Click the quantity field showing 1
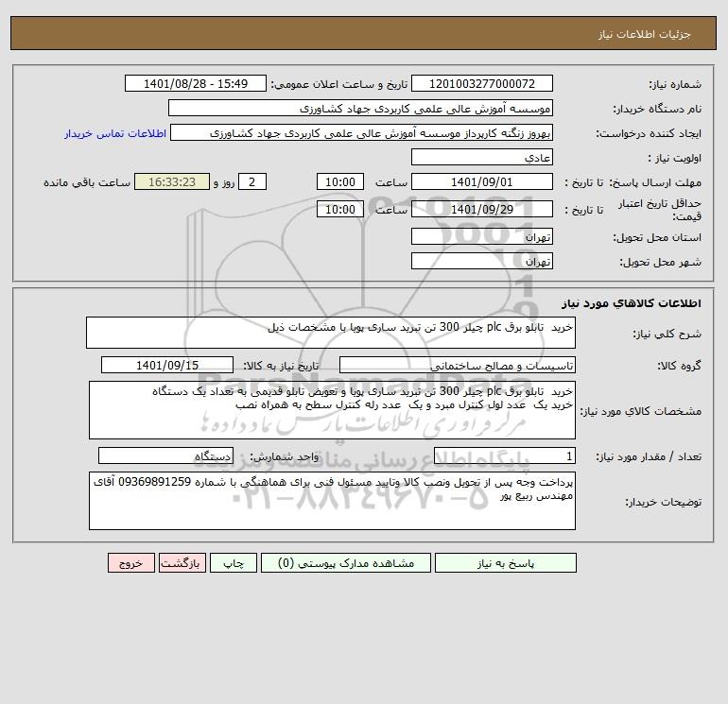 click(505, 455)
